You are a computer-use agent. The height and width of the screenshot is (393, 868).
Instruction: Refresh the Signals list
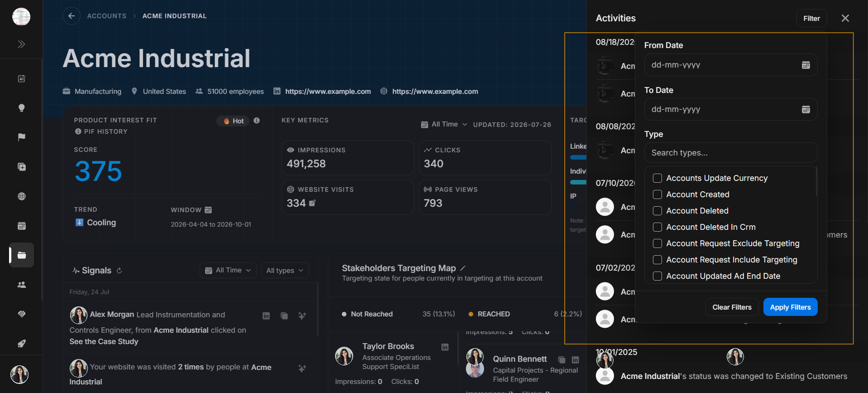[x=120, y=271]
